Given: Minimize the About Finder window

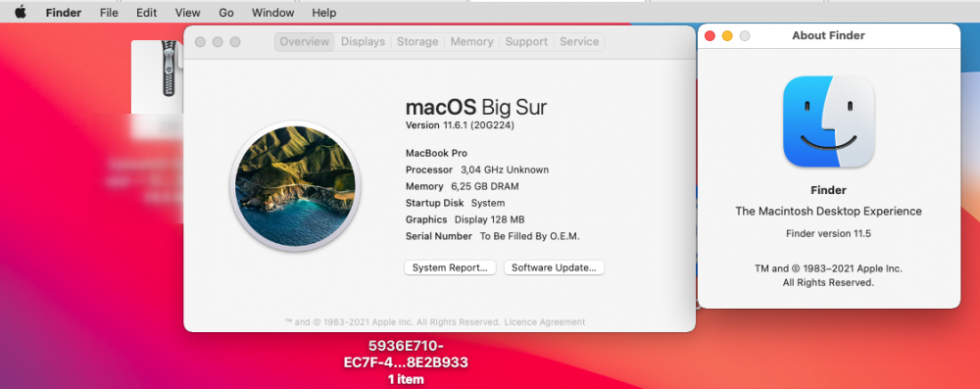Looking at the screenshot, I should click(x=727, y=35).
